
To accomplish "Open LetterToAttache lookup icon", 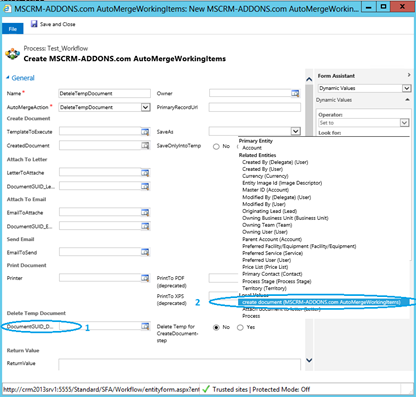I will [x=145, y=173].
